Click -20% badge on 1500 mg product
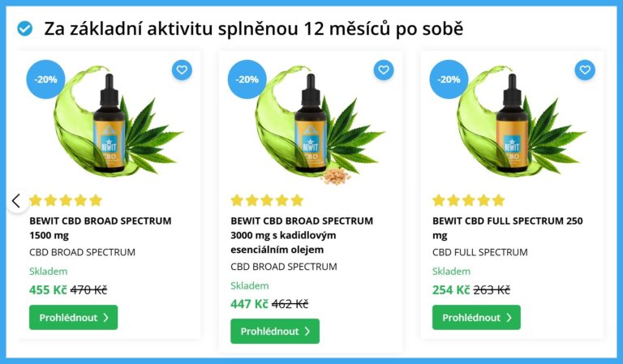 pyautogui.click(x=45, y=79)
